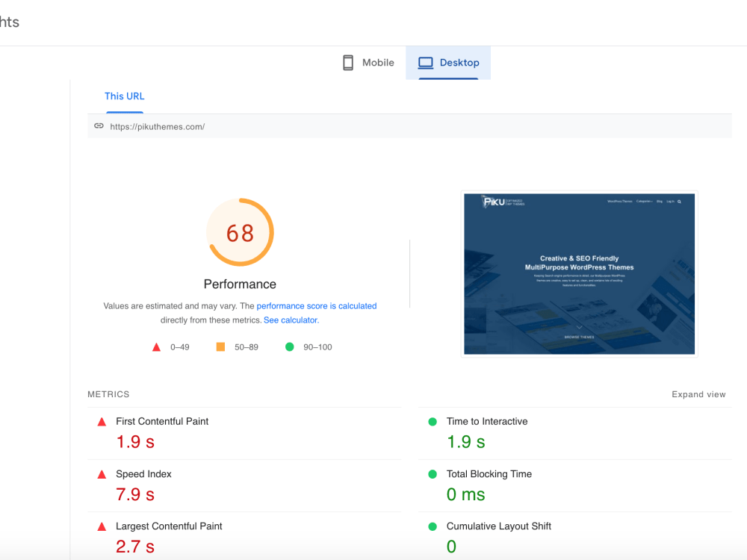The height and width of the screenshot is (560, 747).
Task: Click the mobile phone icon
Action: tap(348, 63)
